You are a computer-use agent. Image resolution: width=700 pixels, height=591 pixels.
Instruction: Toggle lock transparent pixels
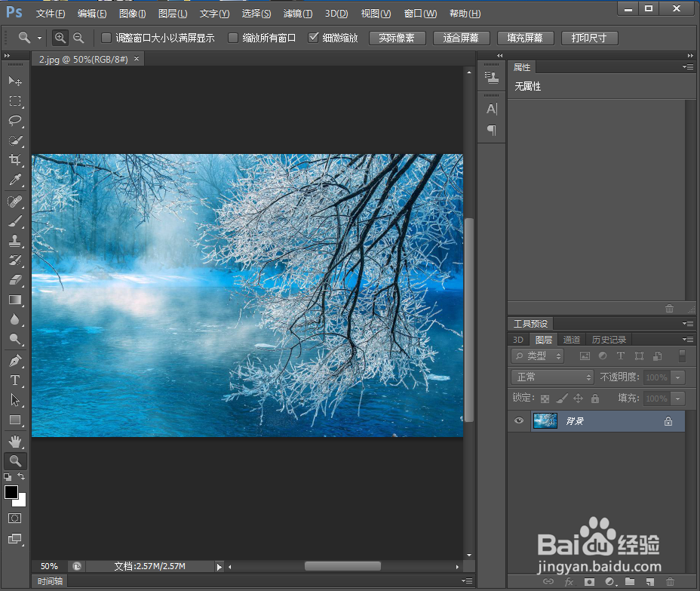(545, 399)
